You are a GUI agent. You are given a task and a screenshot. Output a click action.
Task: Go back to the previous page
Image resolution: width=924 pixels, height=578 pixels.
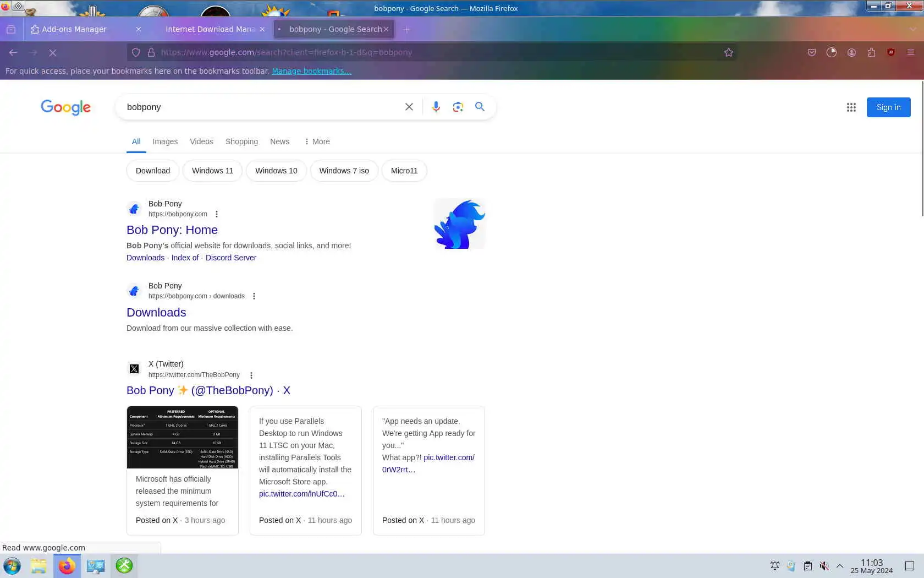point(13,52)
